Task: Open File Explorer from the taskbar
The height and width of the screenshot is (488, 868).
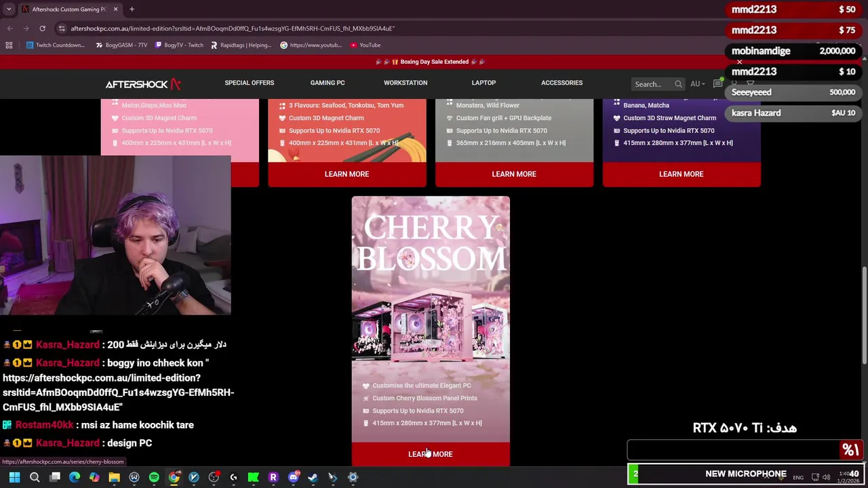Action: [114, 477]
